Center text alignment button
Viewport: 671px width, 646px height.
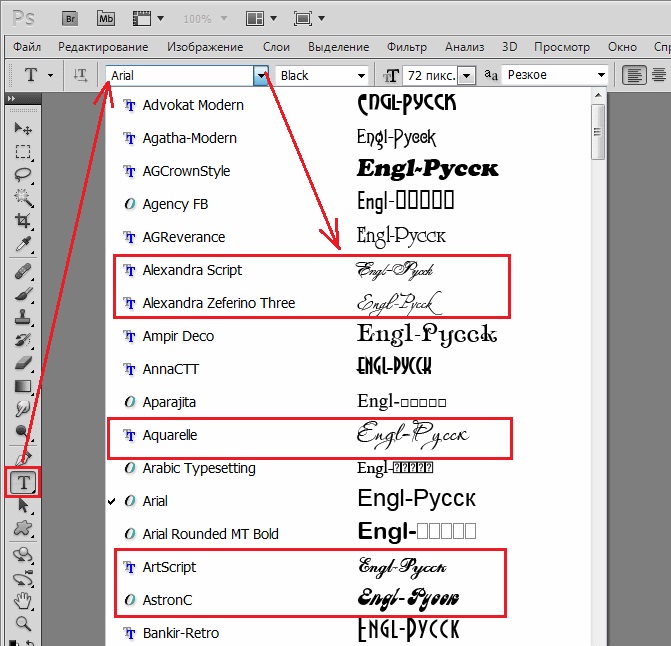(659, 75)
